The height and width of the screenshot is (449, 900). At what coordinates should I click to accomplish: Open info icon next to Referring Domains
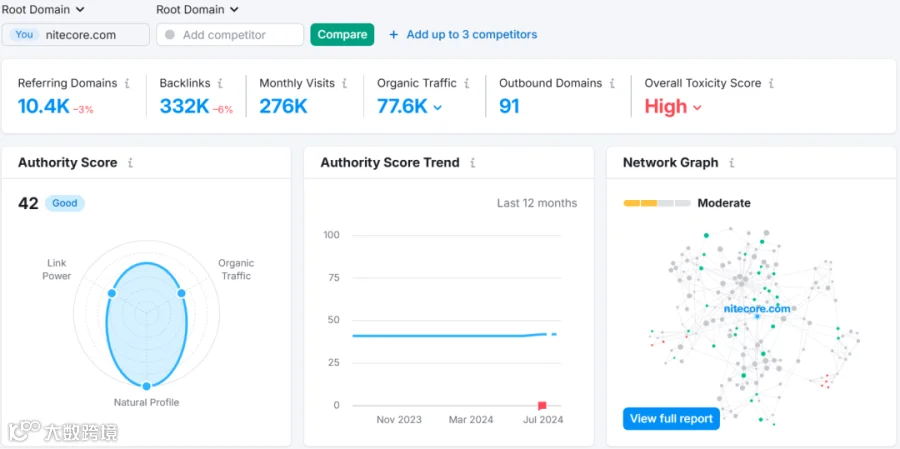127,83
